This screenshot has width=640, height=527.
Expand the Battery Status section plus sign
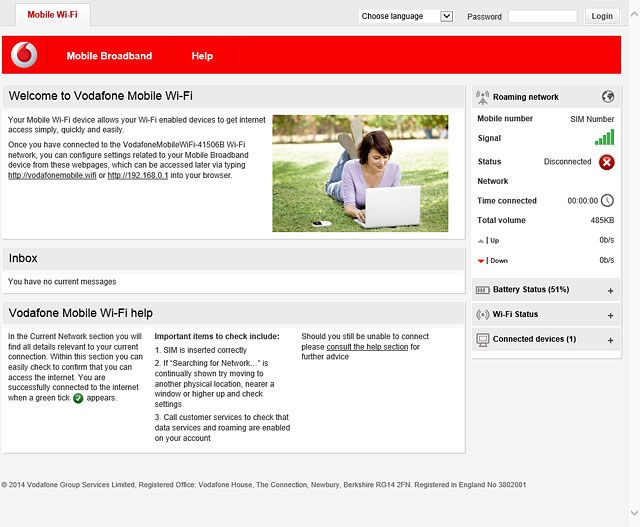click(611, 291)
